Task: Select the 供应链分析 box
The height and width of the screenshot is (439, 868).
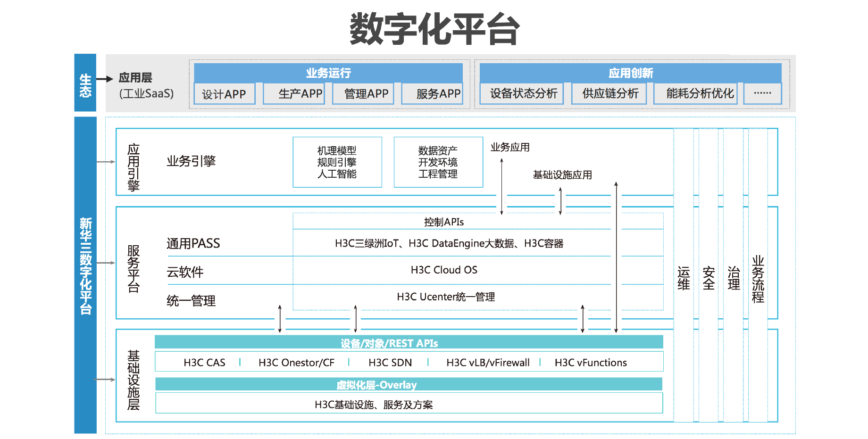Action: tap(609, 93)
